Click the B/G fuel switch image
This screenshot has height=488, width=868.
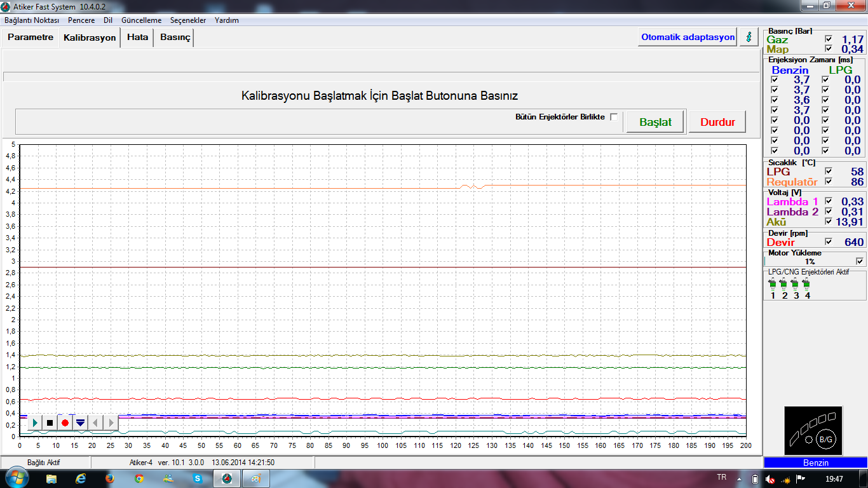click(x=813, y=430)
